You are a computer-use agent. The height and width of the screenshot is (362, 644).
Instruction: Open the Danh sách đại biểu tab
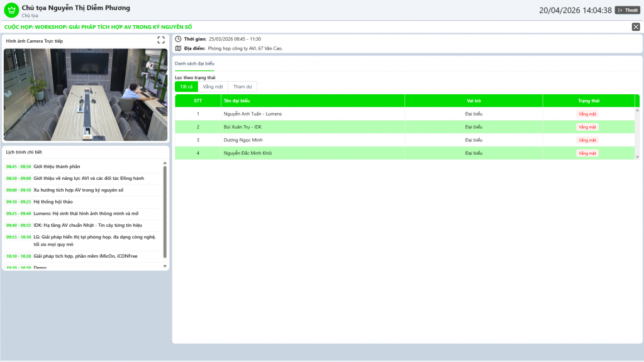[x=194, y=64]
